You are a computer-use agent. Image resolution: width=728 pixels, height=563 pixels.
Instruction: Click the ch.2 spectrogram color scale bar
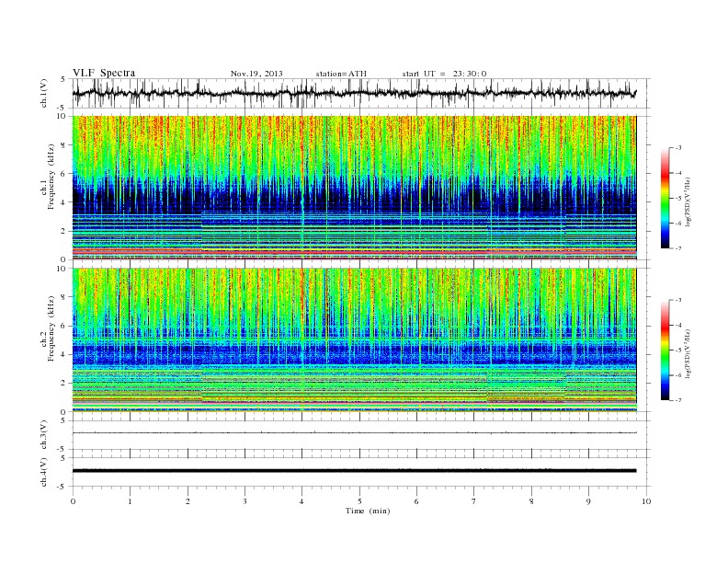pyautogui.click(x=665, y=350)
